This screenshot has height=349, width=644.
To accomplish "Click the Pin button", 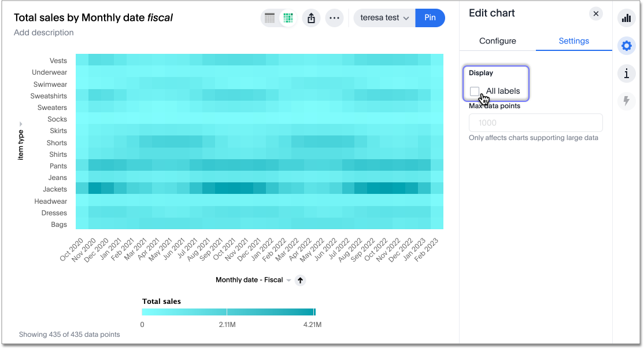I will (x=430, y=18).
